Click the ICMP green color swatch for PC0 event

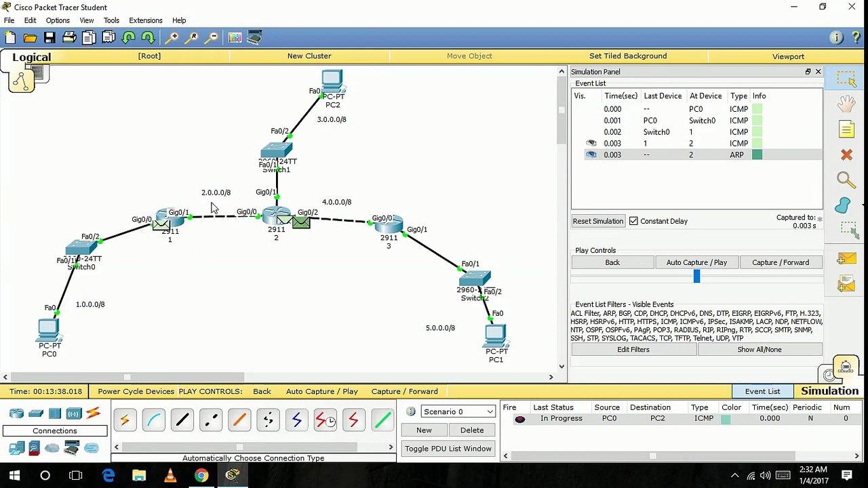[757, 108]
